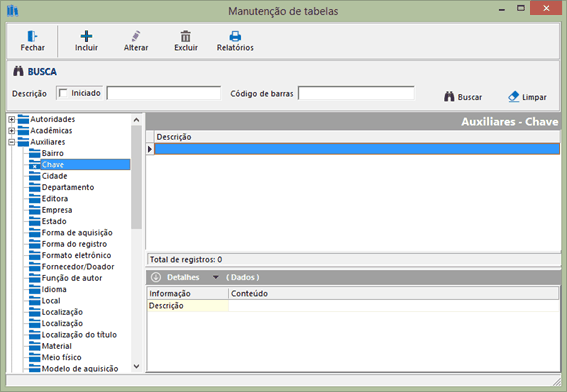
Task: Toggle the Iniciado checkbox
Action: pos(63,93)
